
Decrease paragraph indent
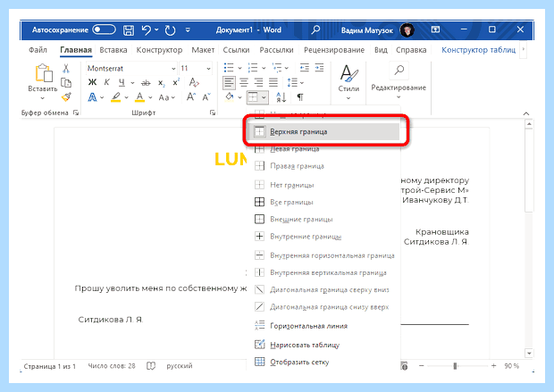pos(304,68)
